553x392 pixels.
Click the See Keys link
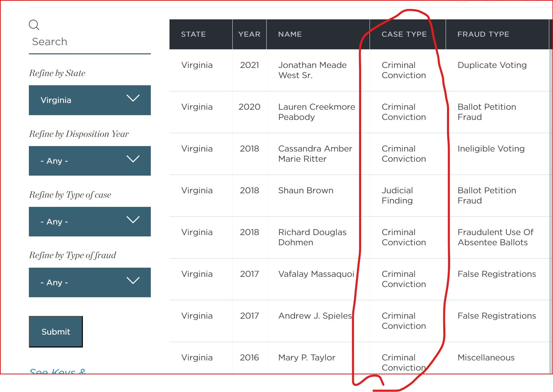click(x=57, y=371)
